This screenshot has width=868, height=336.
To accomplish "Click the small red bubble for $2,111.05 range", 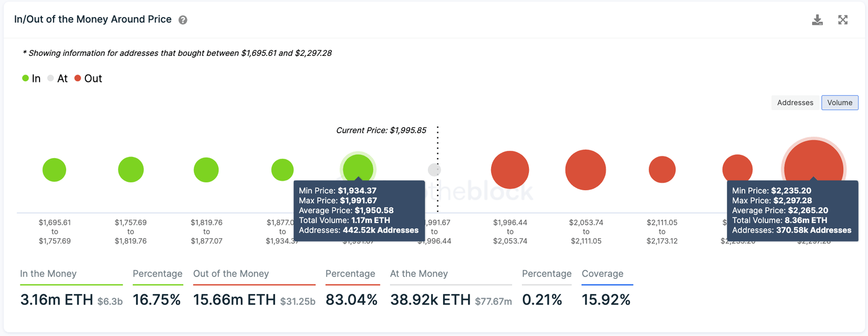I will pyautogui.click(x=662, y=169).
